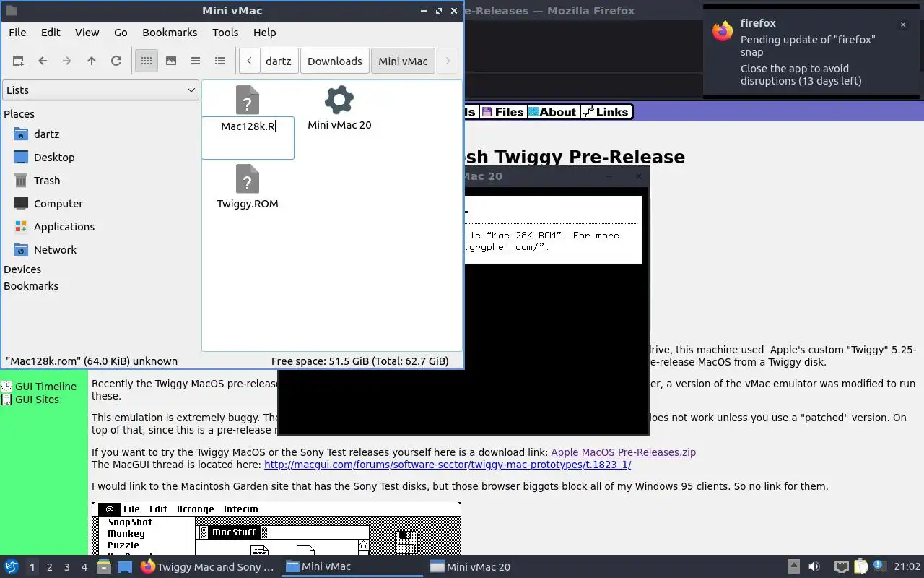The image size is (924, 578).
Task: Click Firefox icon in the notification
Action: (x=723, y=31)
